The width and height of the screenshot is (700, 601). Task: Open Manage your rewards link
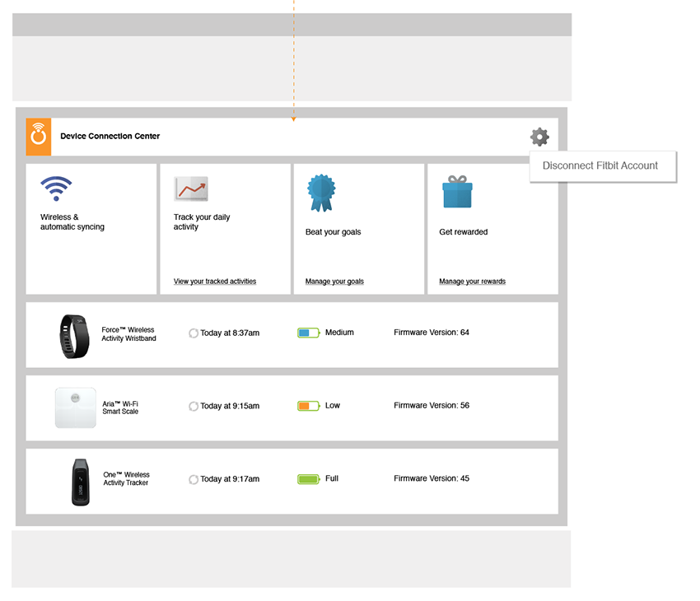pyautogui.click(x=473, y=281)
